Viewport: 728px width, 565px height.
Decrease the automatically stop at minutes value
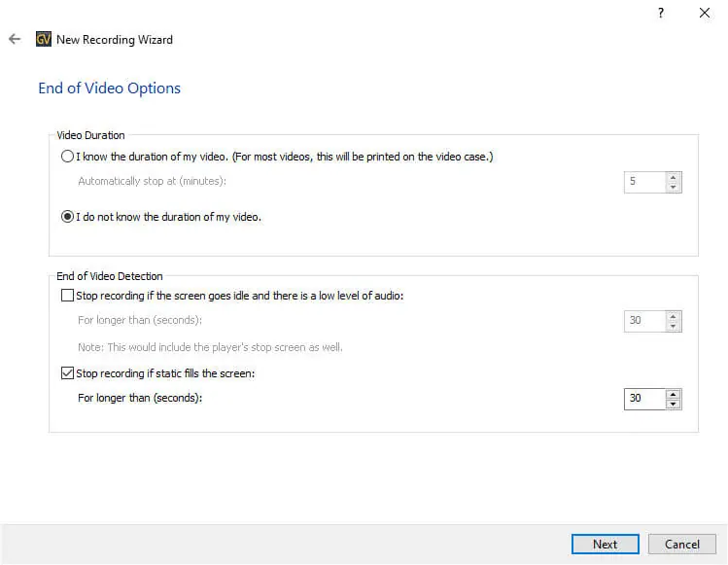click(674, 188)
